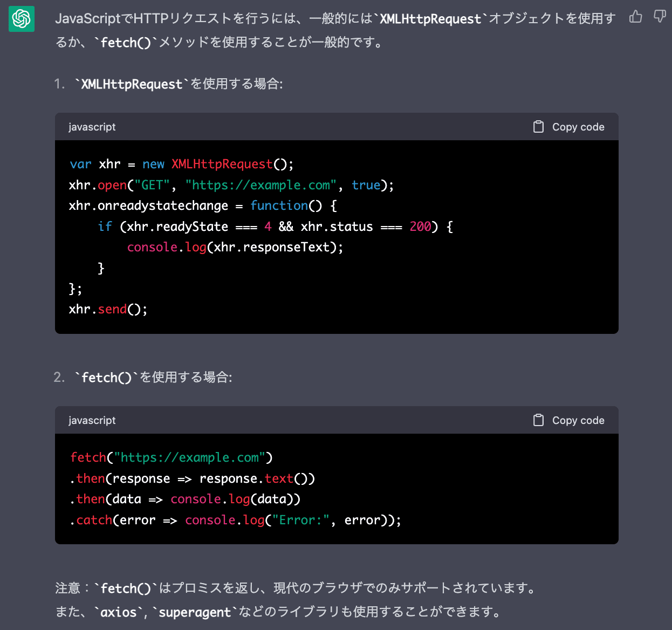Image resolution: width=672 pixels, height=630 pixels.
Task: Click the "https://example.com" string in xhr.open line
Action: (261, 185)
